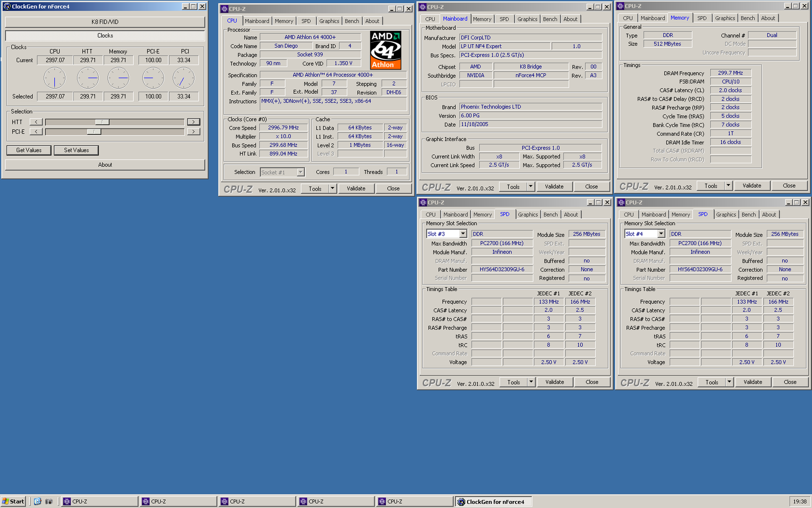Increase PCI-E with the right arrow in ClockGen
Image resolution: width=812 pixels, height=508 pixels.
(194, 132)
